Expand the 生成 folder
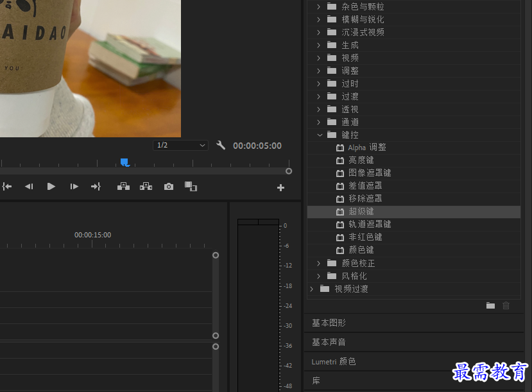 [318, 45]
